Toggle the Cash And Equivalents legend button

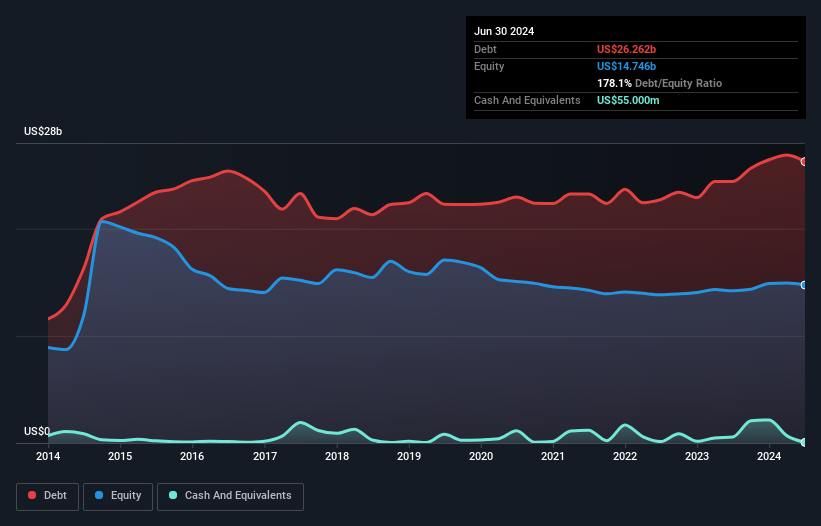[x=230, y=496]
